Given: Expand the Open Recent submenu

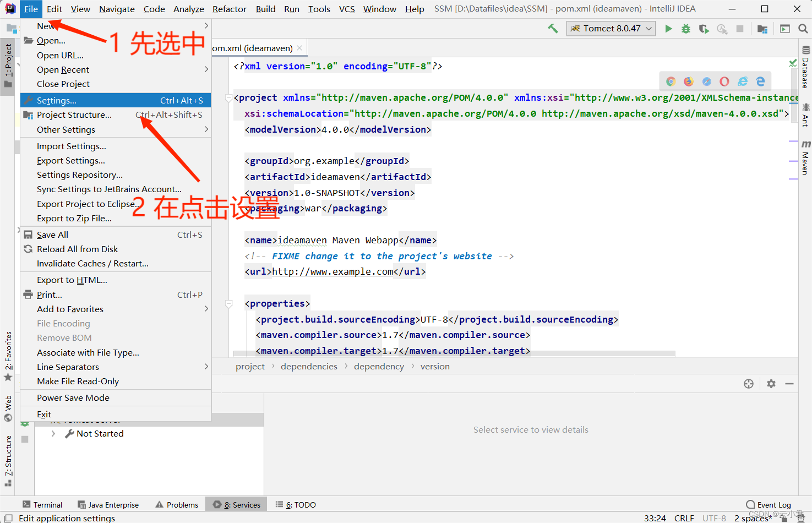Looking at the screenshot, I should (116, 69).
